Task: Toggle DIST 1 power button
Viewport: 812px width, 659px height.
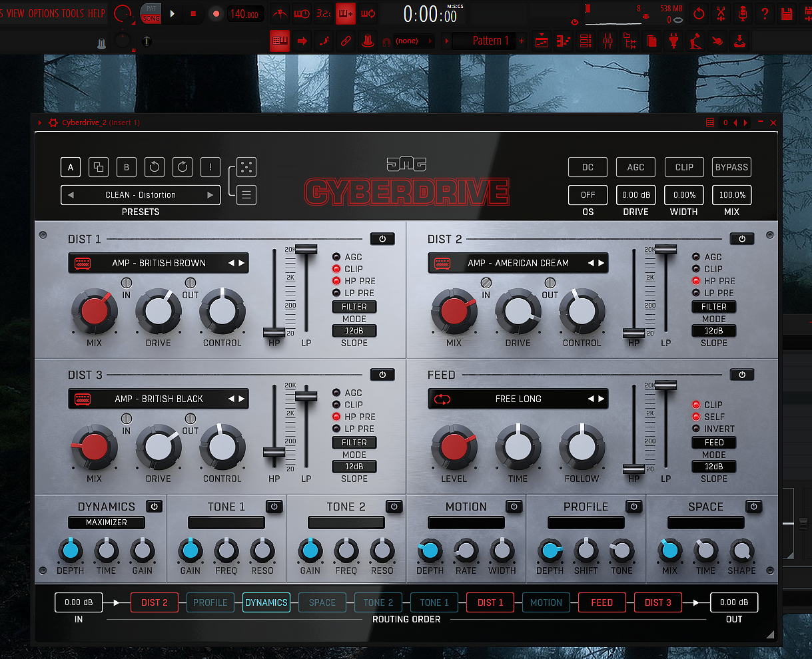Action: (382, 239)
